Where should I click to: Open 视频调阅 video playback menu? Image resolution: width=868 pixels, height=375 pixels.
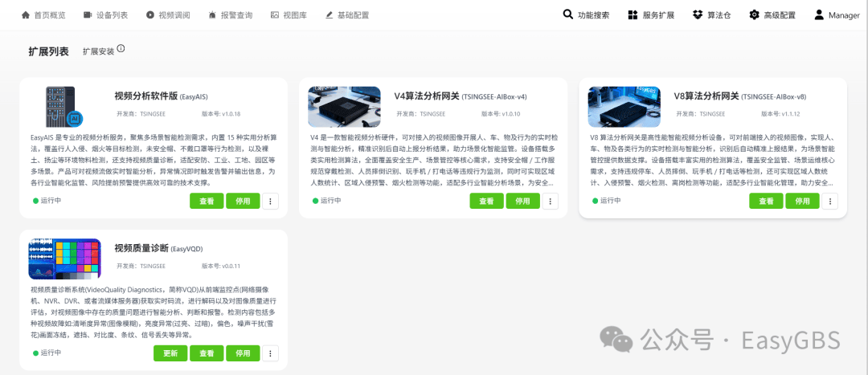pyautogui.click(x=168, y=15)
